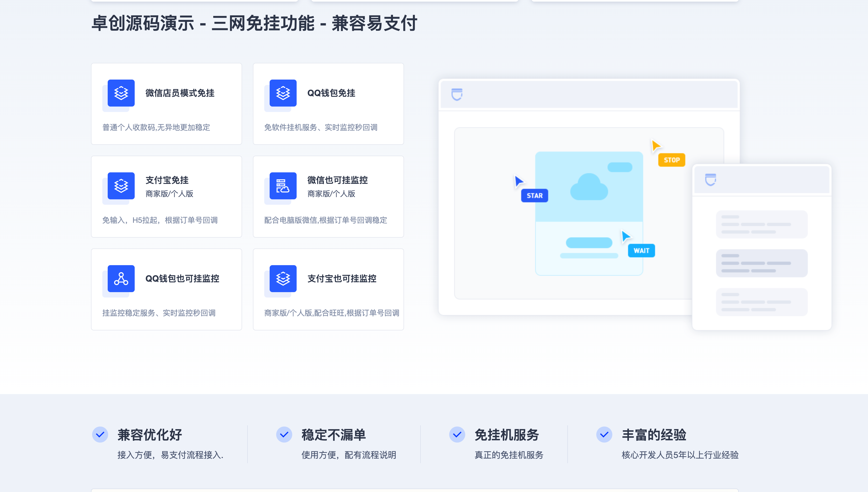Click the bottom placeholder card in small window

point(762,302)
